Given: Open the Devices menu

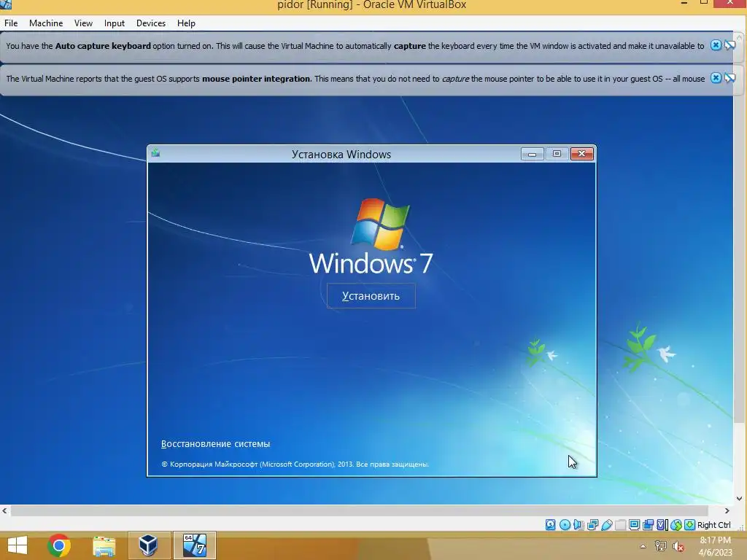Looking at the screenshot, I should [x=151, y=23].
